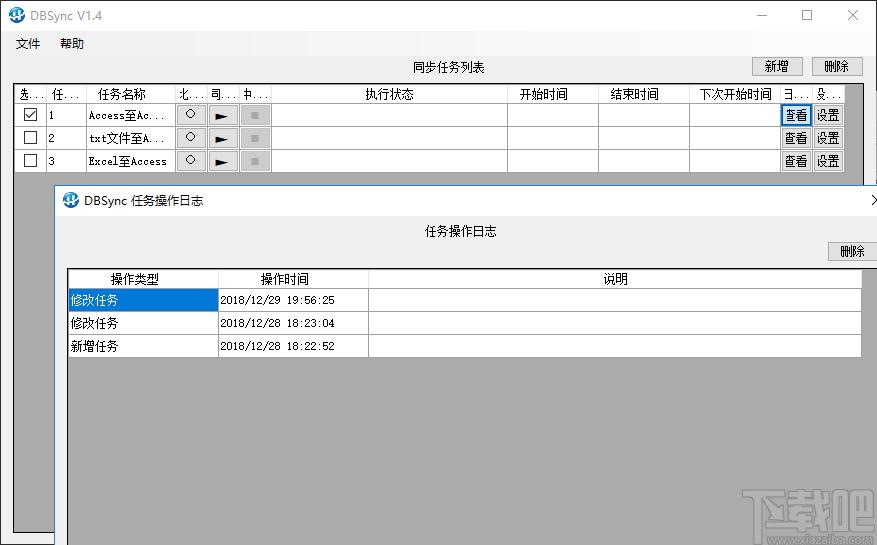Click timestamp 2018/12/28 18:22:52
Viewport: 877px width, 545px height.
point(293,346)
